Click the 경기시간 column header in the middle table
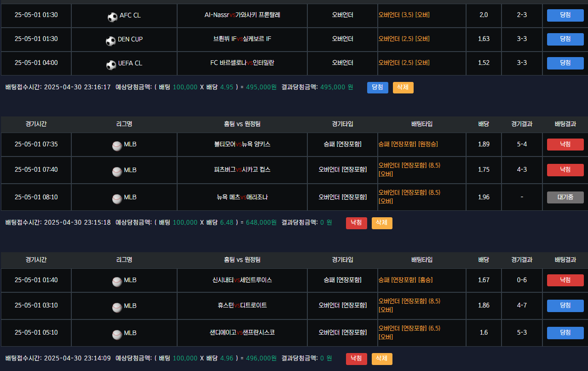This screenshot has height=371, width=588. pyautogui.click(x=36, y=124)
